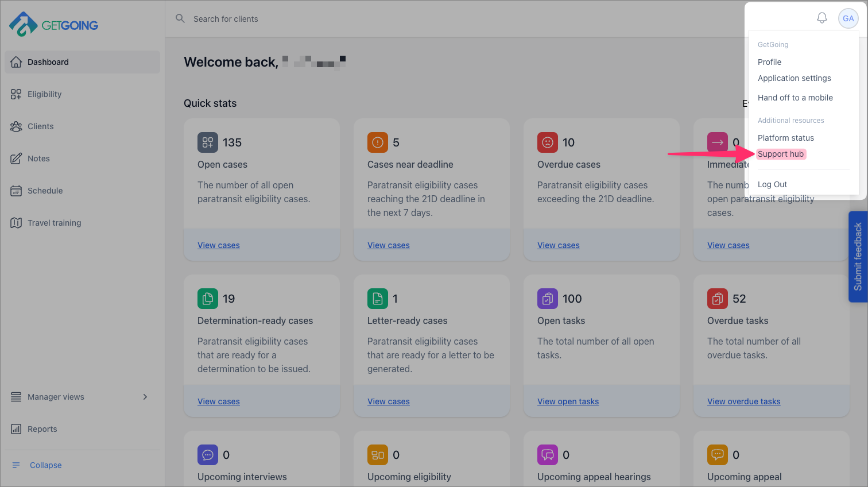868x487 pixels.
Task: Choose Log Out in the dropdown
Action: point(772,184)
